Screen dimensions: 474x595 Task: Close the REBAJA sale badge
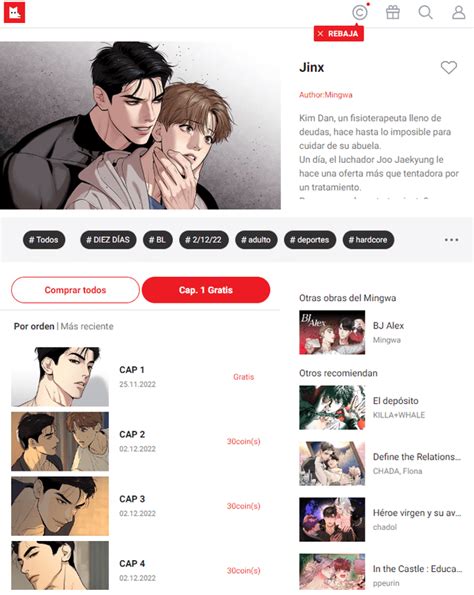[x=320, y=34]
